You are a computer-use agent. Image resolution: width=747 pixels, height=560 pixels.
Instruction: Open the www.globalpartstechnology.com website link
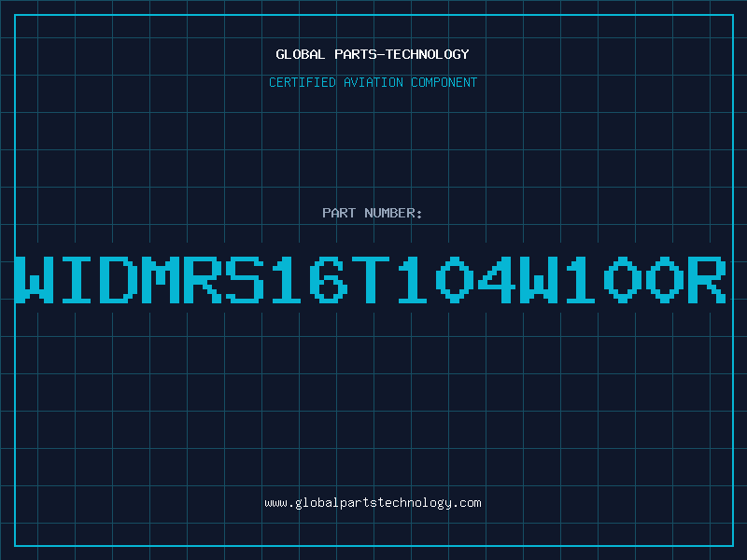click(373, 503)
